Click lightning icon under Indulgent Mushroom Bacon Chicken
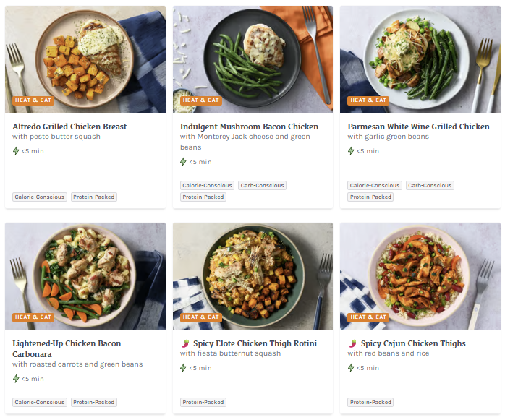Screen dimensions: 505x420 183,162
